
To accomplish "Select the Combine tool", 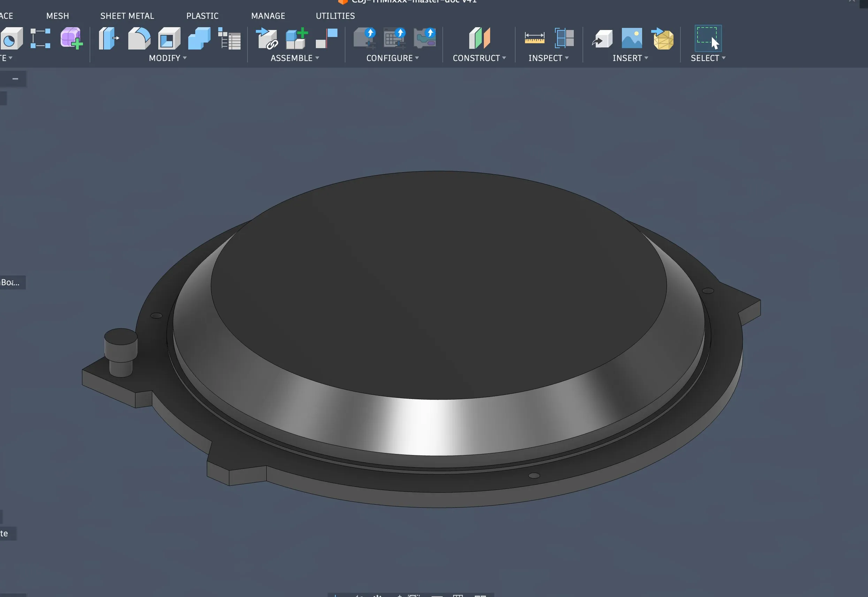I will point(199,38).
